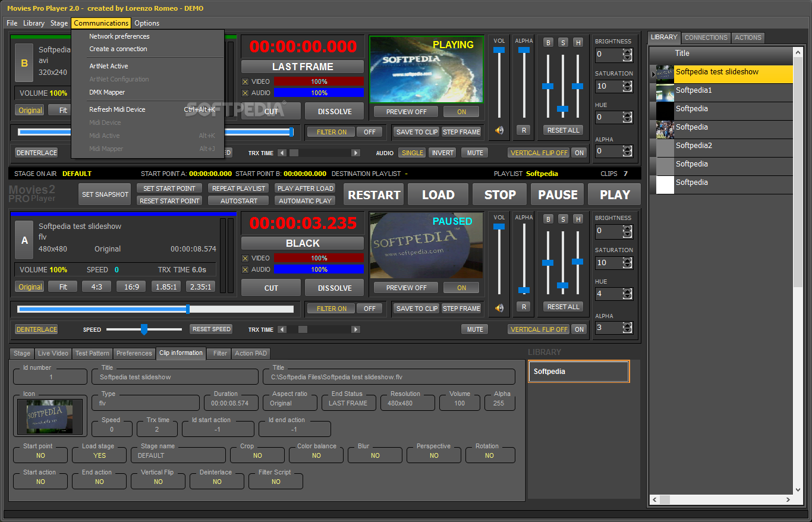Click SET SNAPSHOT

click(105, 194)
